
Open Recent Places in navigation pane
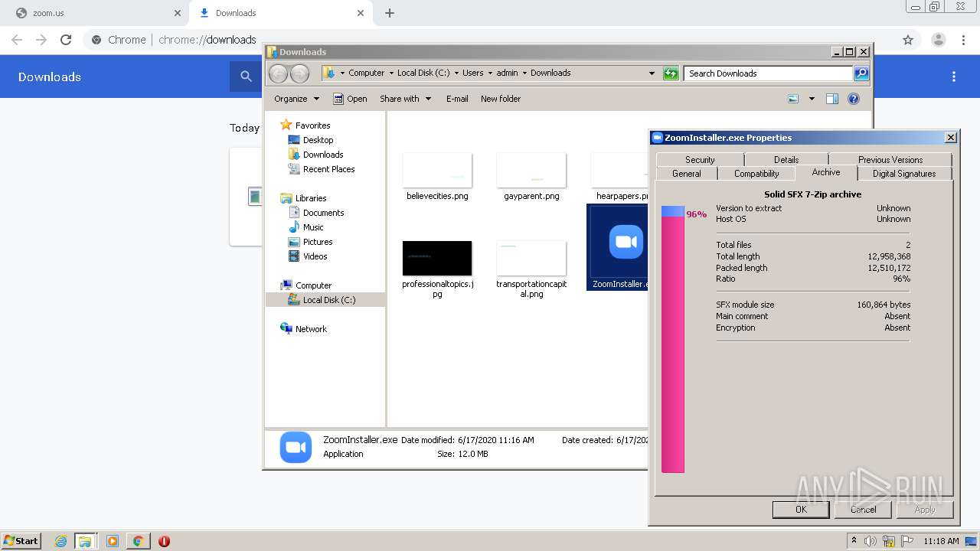328,169
